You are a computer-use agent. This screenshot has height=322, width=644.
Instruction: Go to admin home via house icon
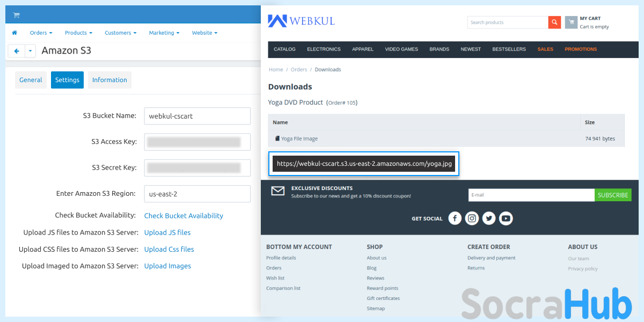[14, 33]
